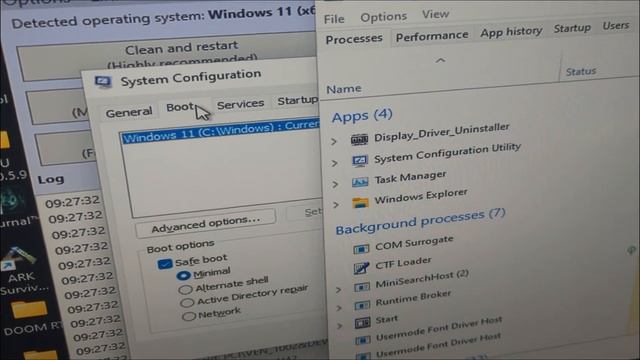Click the Apps (4) group heading
Screen dimensions: 640x360
362,116
